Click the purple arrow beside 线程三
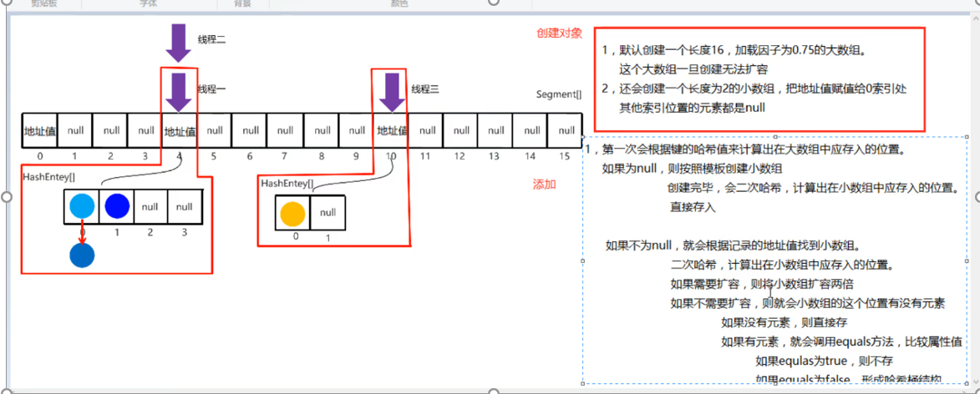The image size is (980, 394). [x=393, y=93]
